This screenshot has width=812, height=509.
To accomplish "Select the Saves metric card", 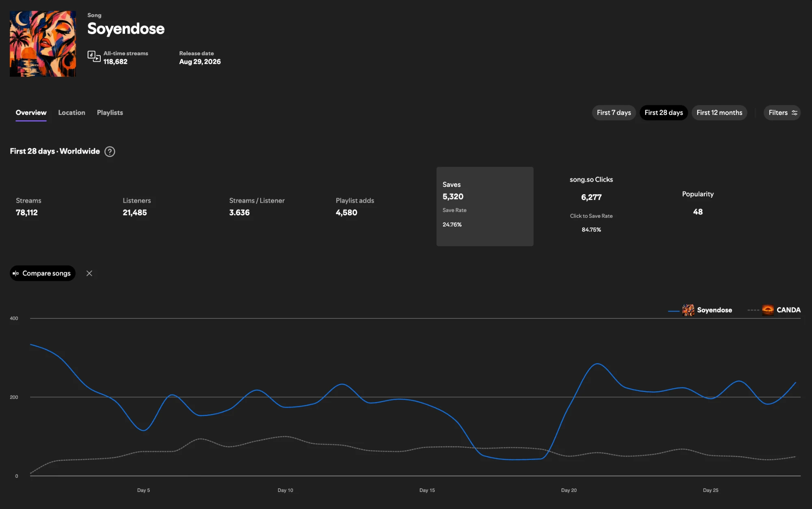I will tap(485, 206).
